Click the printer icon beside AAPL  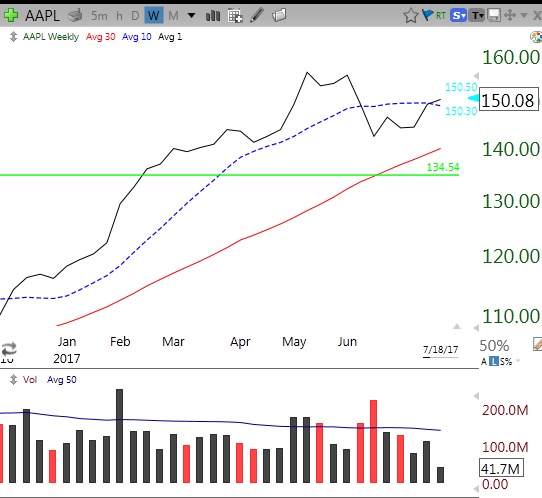(x=75, y=16)
